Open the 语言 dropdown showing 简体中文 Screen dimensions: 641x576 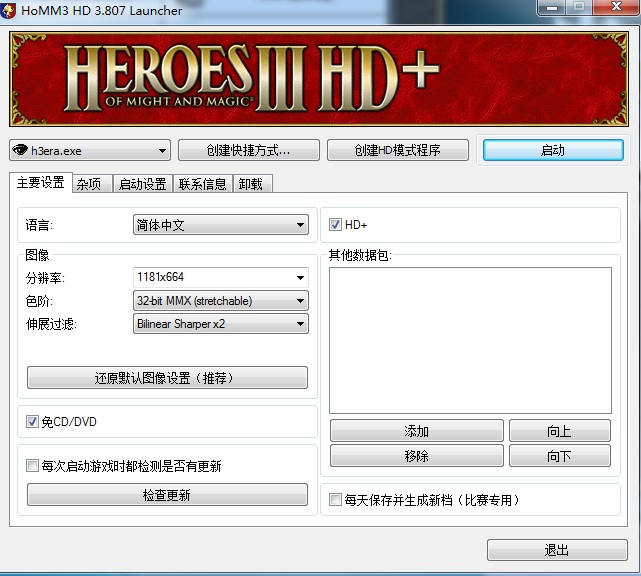point(221,225)
